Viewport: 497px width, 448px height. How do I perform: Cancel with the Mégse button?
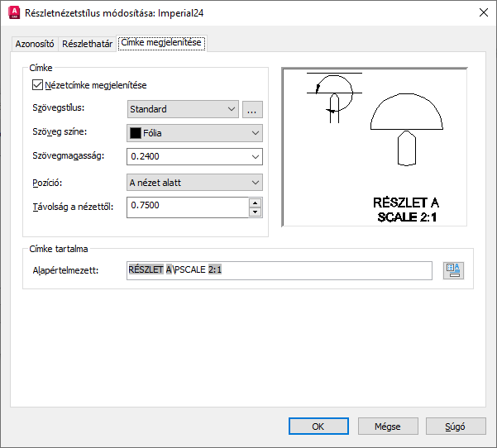click(388, 427)
